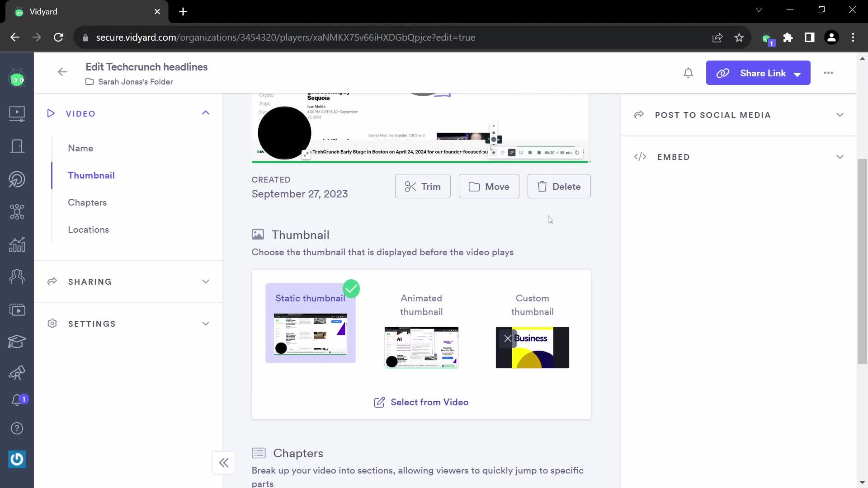Open a new browser tab
The image size is (868, 488).
pos(183,12)
